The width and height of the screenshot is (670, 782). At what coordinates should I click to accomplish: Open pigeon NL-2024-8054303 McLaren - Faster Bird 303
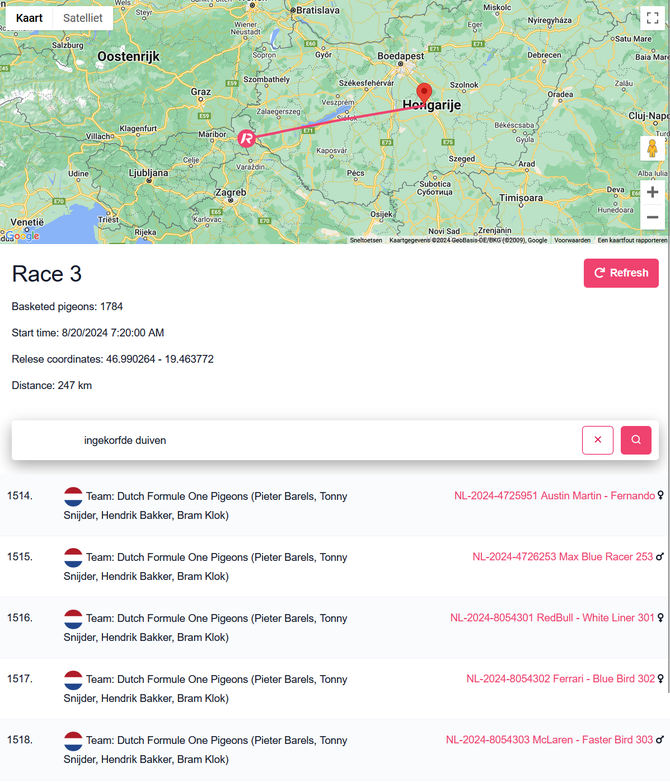tap(549, 740)
